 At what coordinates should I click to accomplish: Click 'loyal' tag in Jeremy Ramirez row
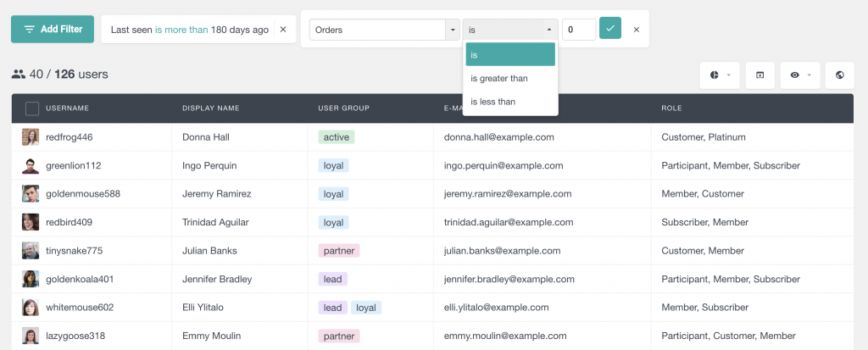tap(333, 194)
